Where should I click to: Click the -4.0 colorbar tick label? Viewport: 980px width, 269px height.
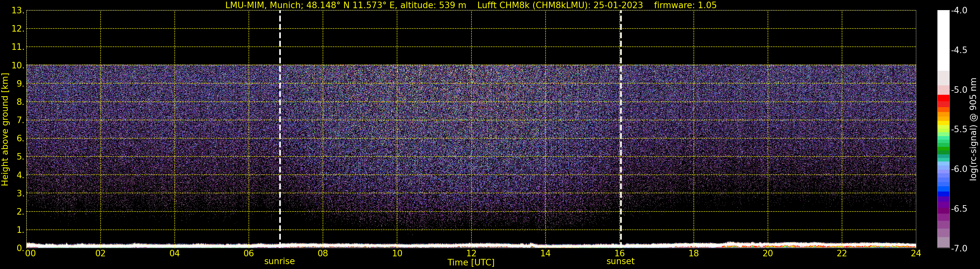(959, 11)
